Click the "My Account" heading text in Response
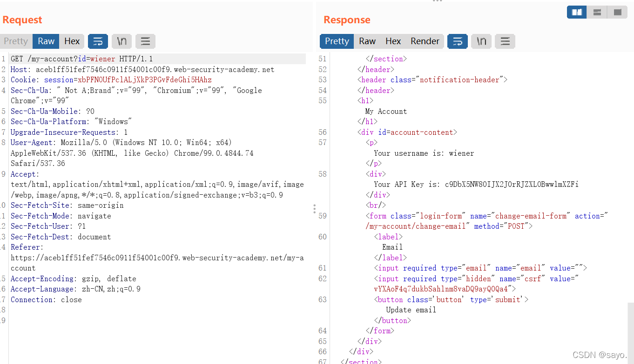 (x=386, y=112)
